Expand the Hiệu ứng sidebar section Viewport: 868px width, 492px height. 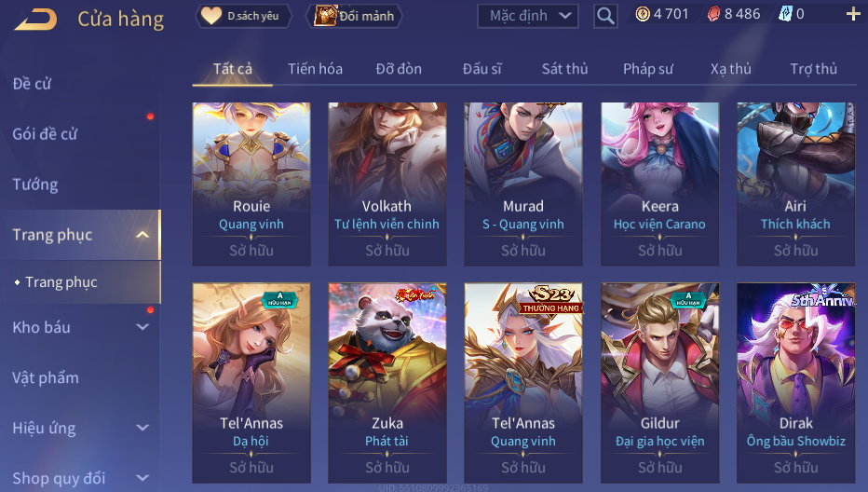[142, 428]
